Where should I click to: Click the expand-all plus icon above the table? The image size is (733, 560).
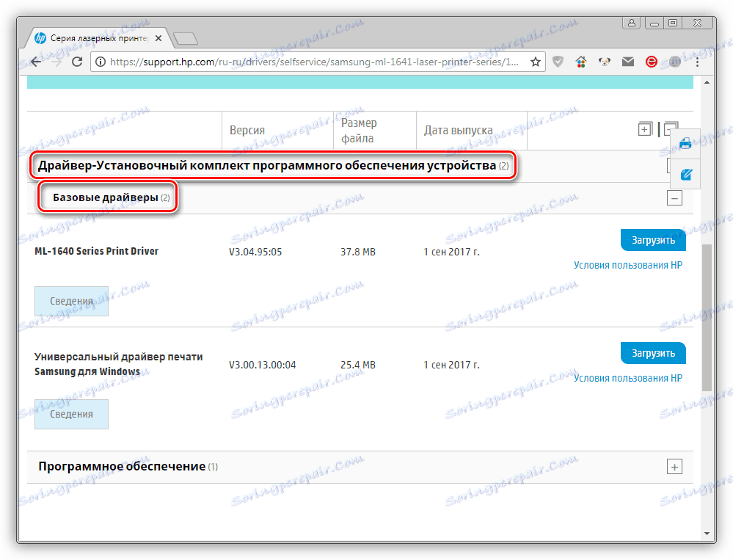(645, 128)
